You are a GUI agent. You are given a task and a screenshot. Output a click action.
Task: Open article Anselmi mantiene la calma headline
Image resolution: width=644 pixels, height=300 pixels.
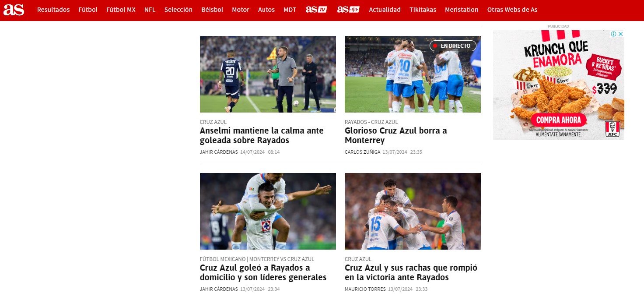(262, 135)
